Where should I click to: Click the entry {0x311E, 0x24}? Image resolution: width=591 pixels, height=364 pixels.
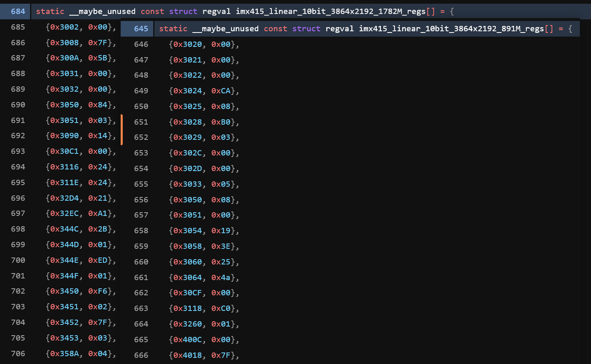(81, 183)
